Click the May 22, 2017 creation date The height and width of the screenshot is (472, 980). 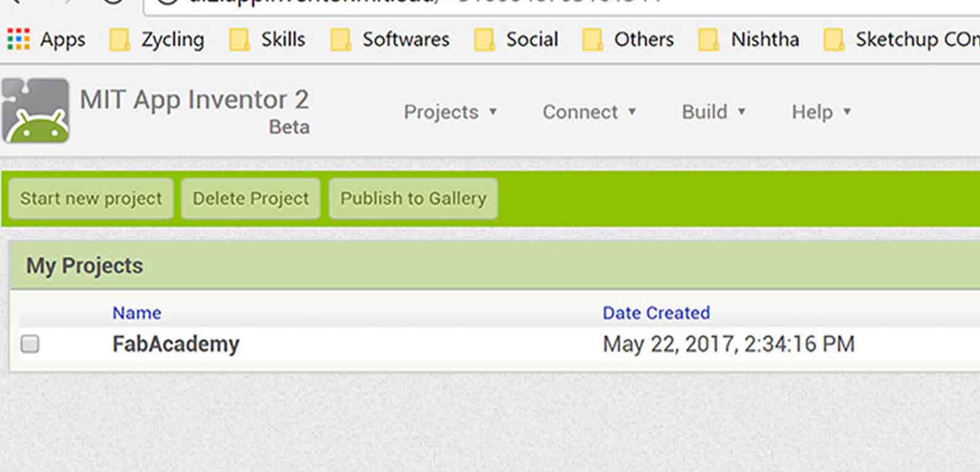(x=728, y=344)
